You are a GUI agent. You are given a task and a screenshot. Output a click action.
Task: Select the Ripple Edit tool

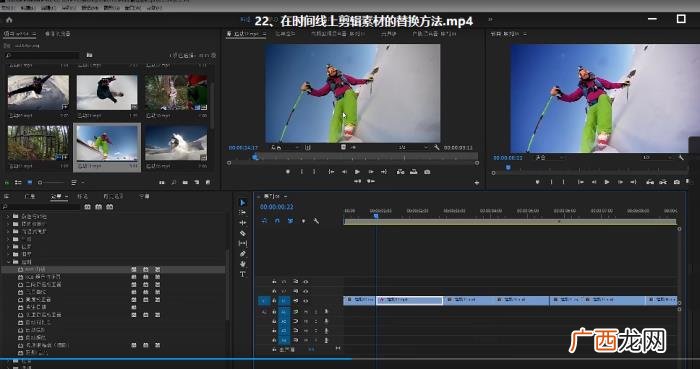pos(242,223)
